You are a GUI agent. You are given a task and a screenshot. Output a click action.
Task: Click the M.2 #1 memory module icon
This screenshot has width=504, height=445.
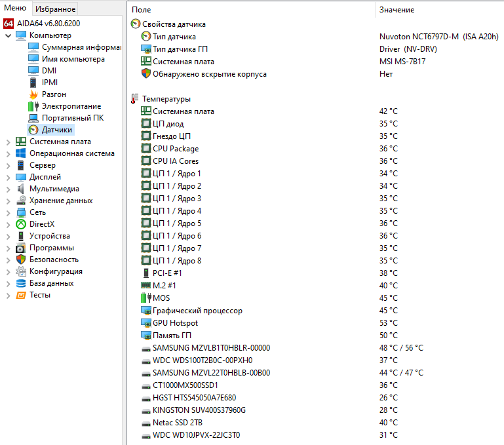click(x=146, y=285)
